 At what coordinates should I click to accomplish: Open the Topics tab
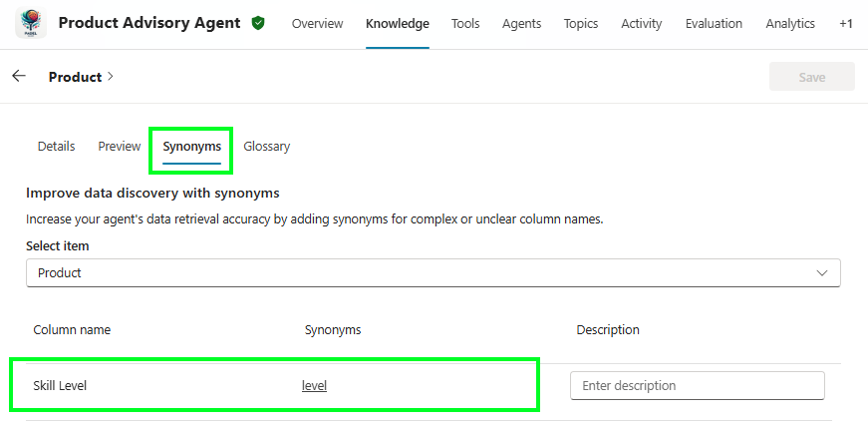point(581,24)
